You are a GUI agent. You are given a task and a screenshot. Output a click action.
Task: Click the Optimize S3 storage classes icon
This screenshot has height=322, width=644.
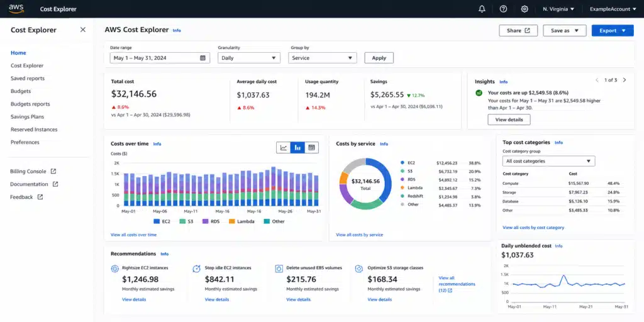(359, 269)
